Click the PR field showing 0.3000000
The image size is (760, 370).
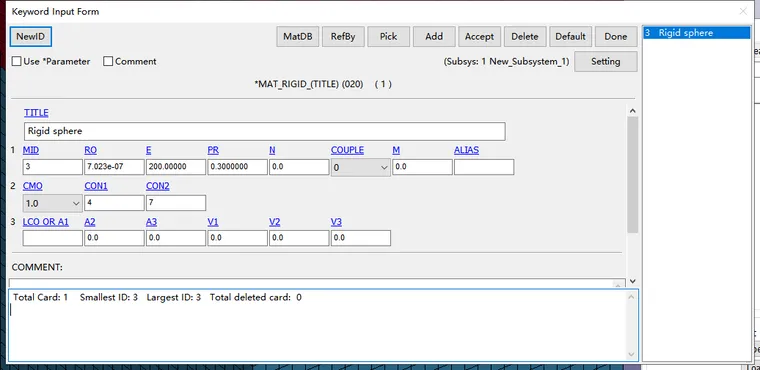237,167
